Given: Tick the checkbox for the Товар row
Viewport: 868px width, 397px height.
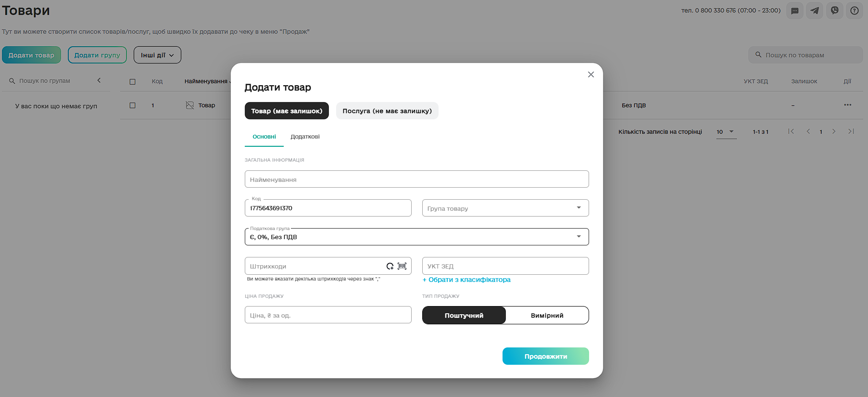Looking at the screenshot, I should click(x=133, y=105).
